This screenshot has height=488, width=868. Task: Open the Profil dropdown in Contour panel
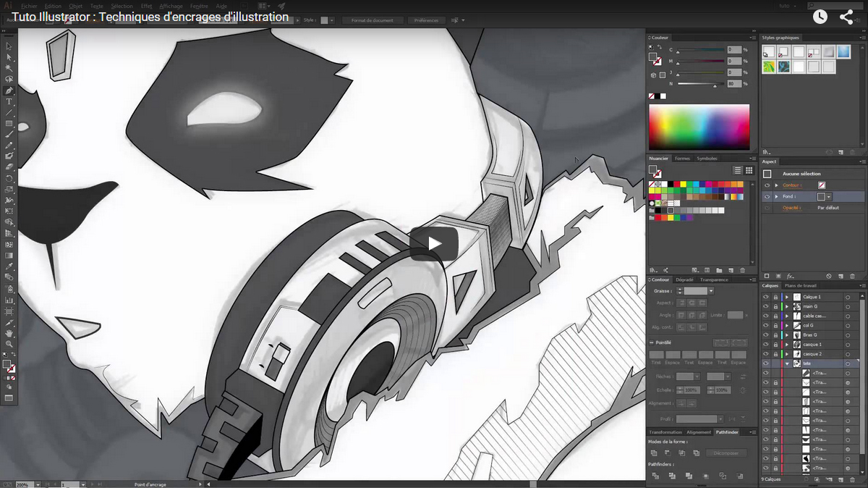[720, 418]
